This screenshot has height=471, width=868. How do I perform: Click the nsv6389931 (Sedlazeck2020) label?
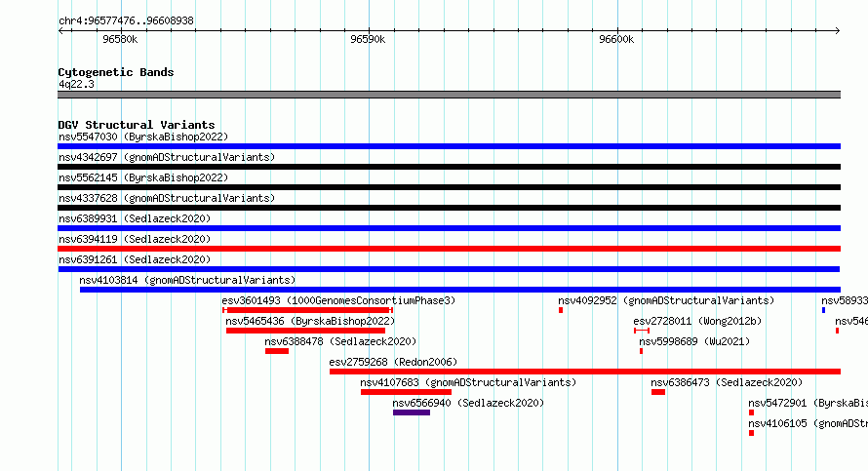(x=135, y=218)
